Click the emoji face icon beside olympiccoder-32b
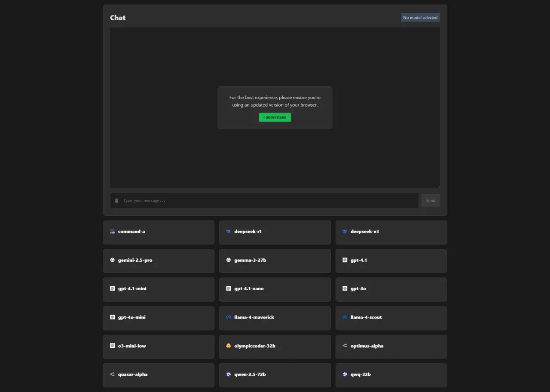 click(x=229, y=346)
